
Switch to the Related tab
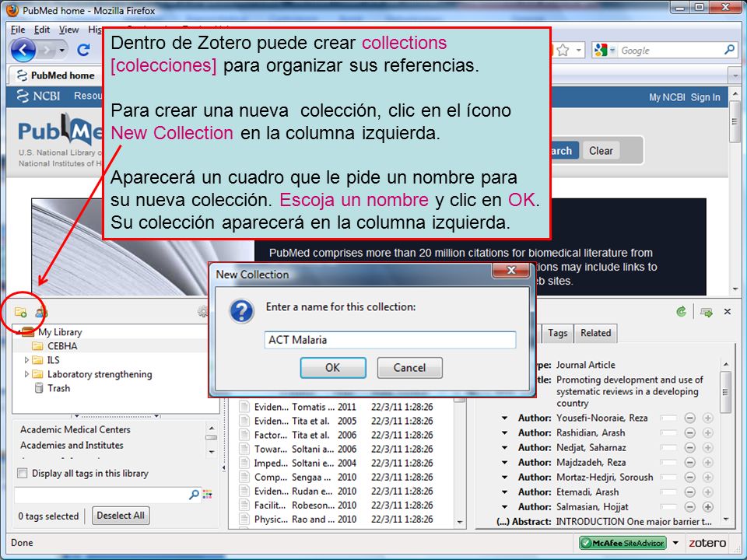[x=595, y=333]
